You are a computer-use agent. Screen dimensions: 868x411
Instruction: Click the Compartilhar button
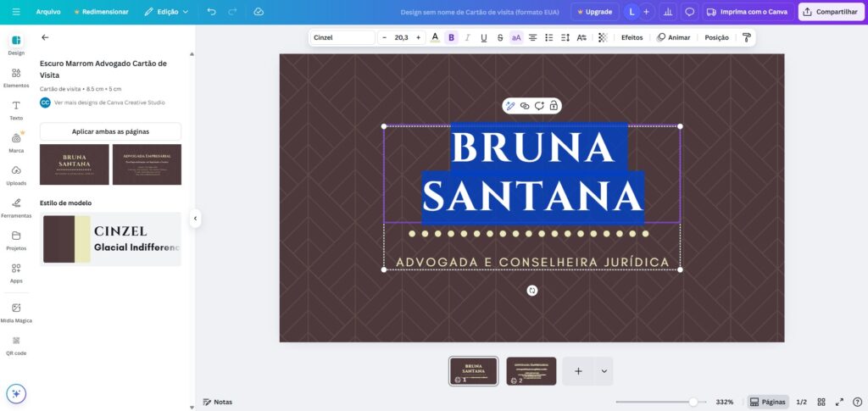click(831, 12)
